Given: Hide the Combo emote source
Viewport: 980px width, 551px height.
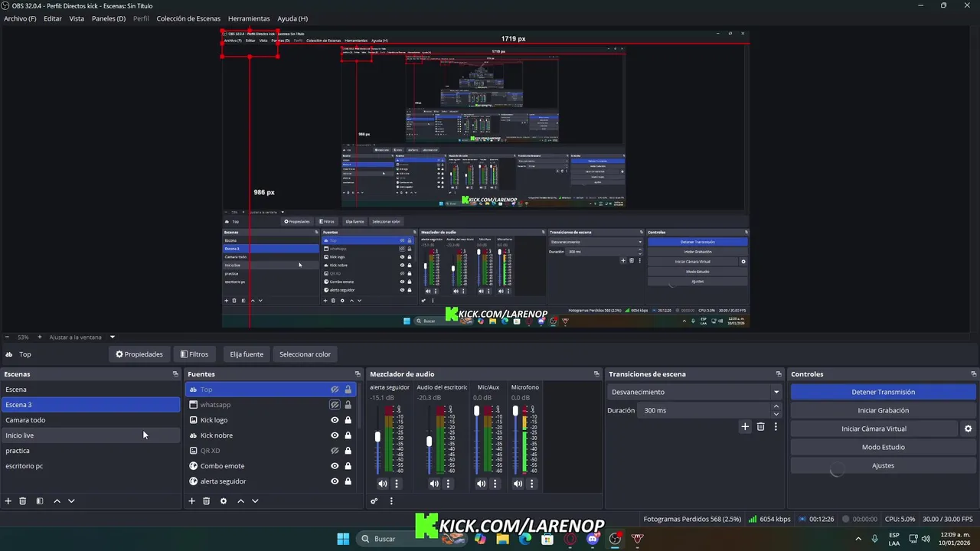Looking at the screenshot, I should [335, 466].
